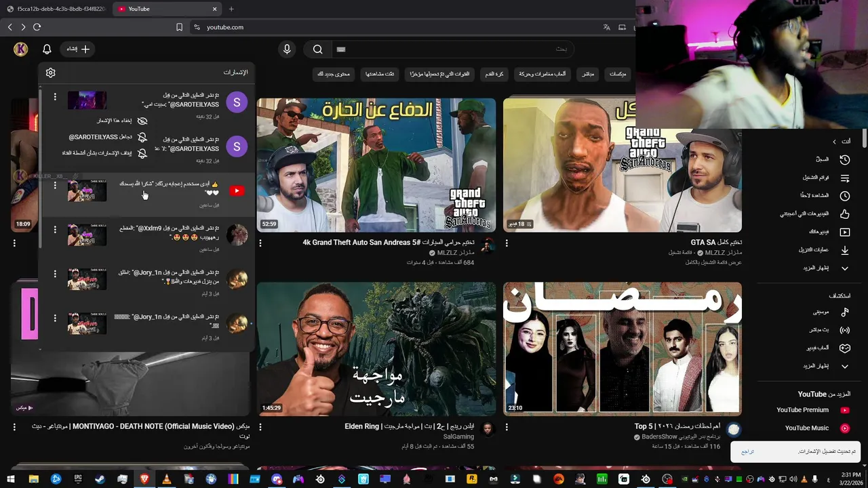Open GTA San Andreas #5 video thumbnail

[376, 165]
